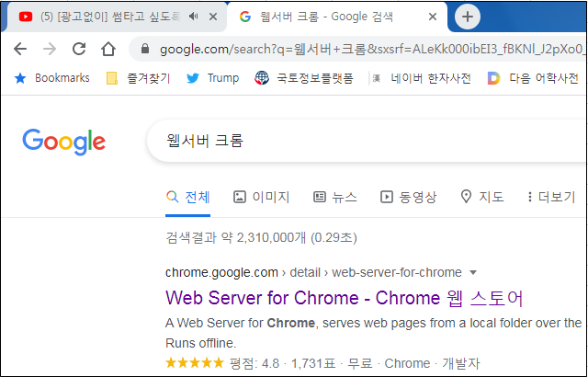This screenshot has height=377, width=588.
Task: View site security lock info
Action: (145, 49)
